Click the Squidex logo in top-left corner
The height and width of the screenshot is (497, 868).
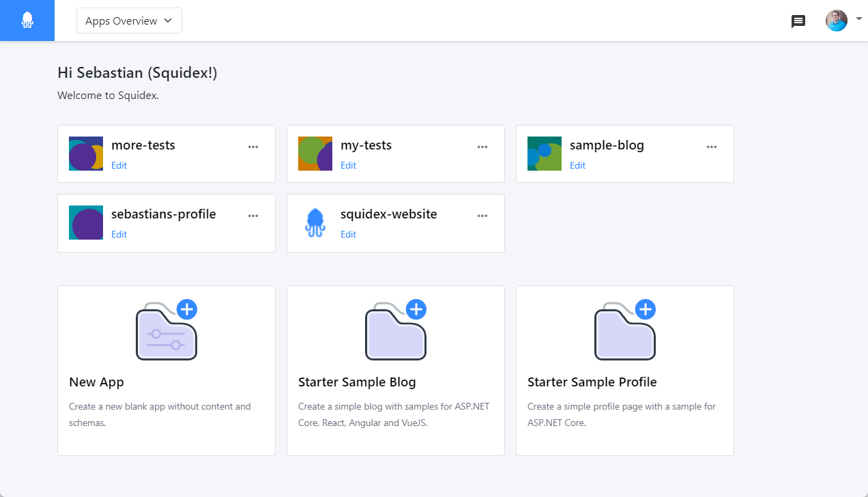(x=27, y=20)
